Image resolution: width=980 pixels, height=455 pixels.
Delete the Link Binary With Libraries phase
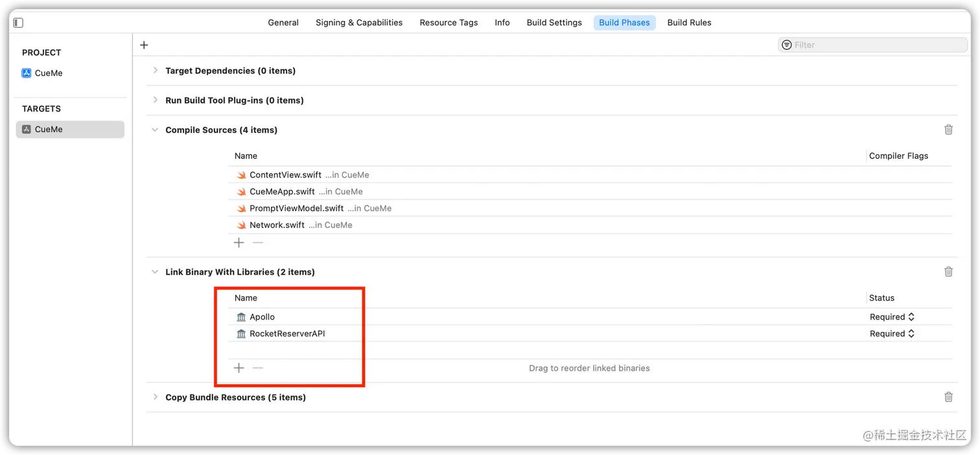tap(948, 272)
